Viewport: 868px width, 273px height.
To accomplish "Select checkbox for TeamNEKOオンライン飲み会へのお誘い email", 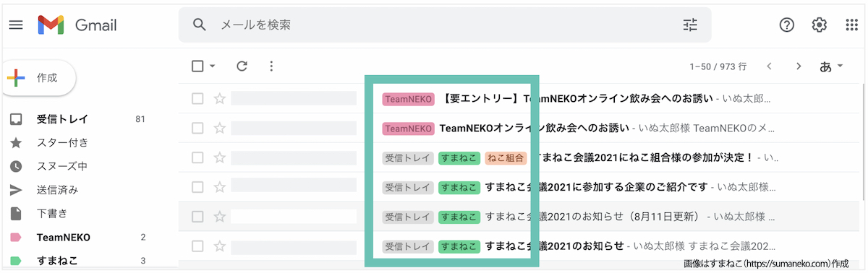I will pyautogui.click(x=197, y=128).
